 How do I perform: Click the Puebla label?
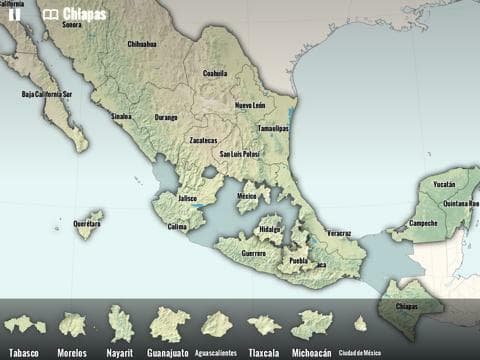point(298,261)
